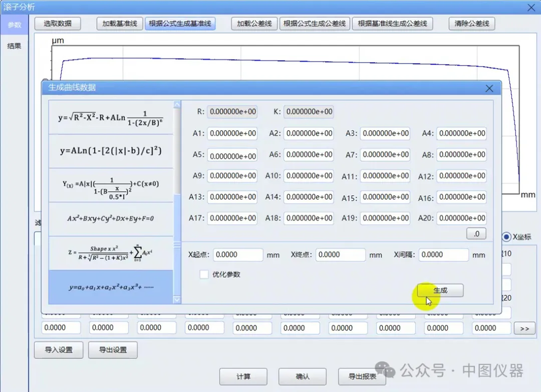Select 根据公式生成基准线 button

[x=180, y=24]
